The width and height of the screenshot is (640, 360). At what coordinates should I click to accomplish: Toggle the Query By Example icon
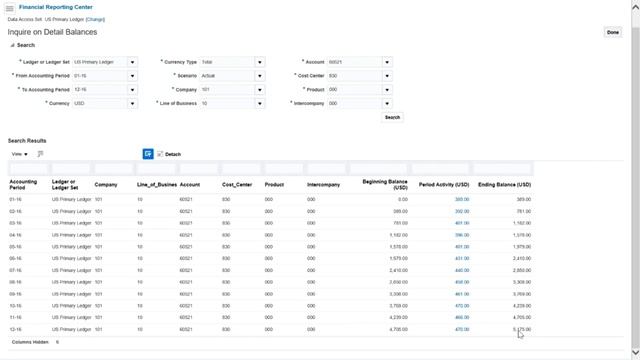[148, 154]
